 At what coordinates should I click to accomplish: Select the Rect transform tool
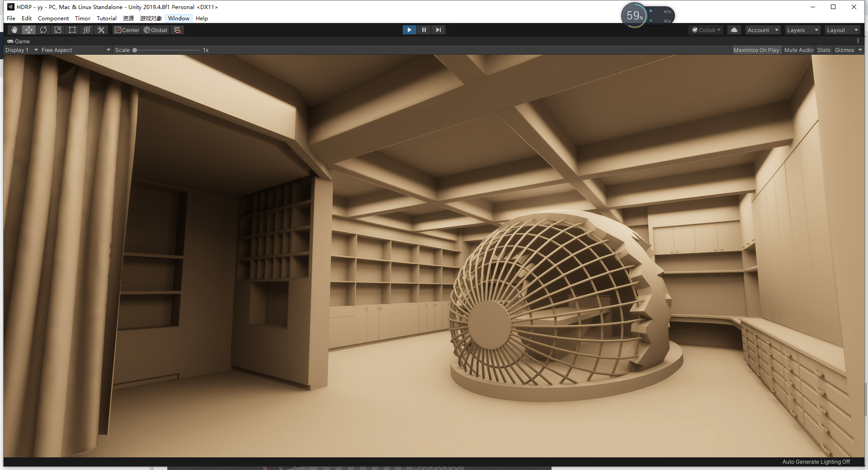click(x=72, y=30)
